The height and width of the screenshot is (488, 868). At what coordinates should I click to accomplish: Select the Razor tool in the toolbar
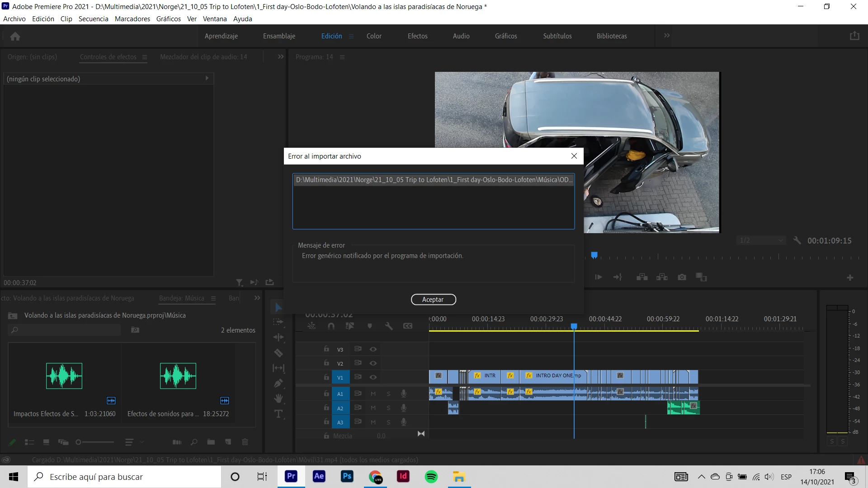click(x=278, y=353)
